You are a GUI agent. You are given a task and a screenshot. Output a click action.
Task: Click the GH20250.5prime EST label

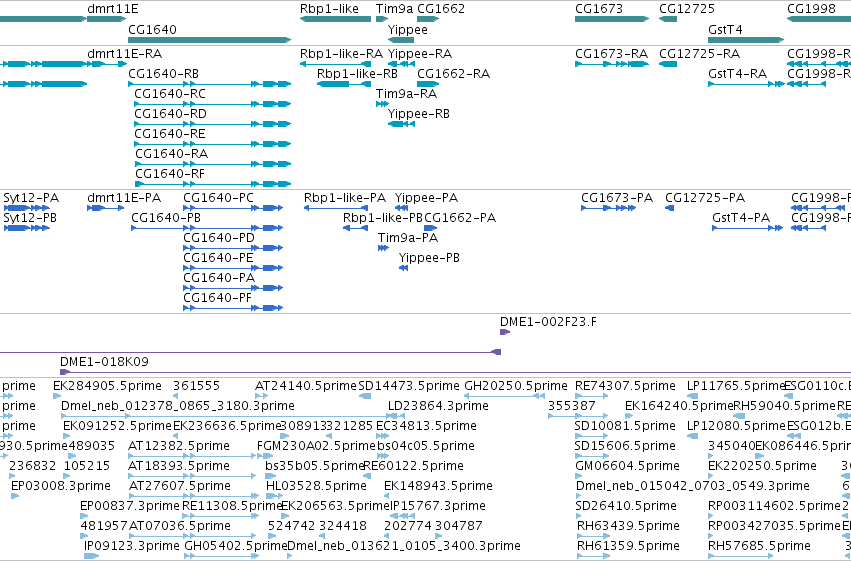(x=516, y=386)
